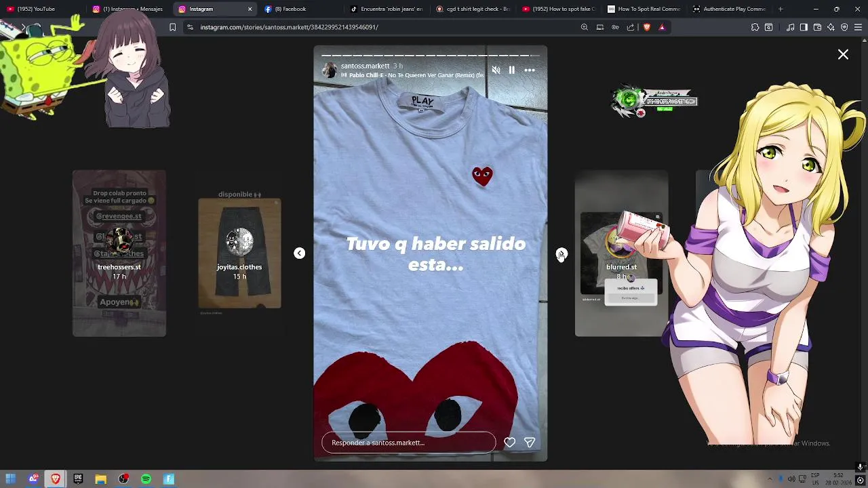Image resolution: width=868 pixels, height=488 pixels.
Task: Open Spotify from the taskbar
Action: pyautogui.click(x=146, y=479)
